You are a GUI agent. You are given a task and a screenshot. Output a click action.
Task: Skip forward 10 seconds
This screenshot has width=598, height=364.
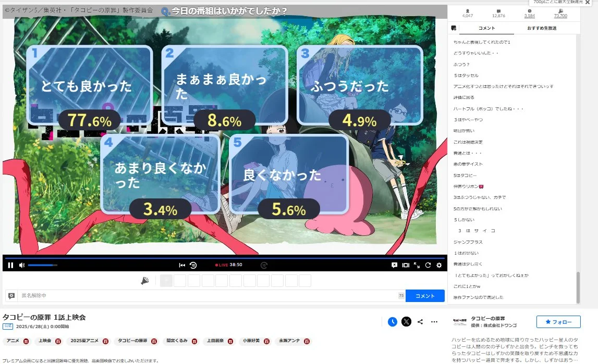(264, 265)
